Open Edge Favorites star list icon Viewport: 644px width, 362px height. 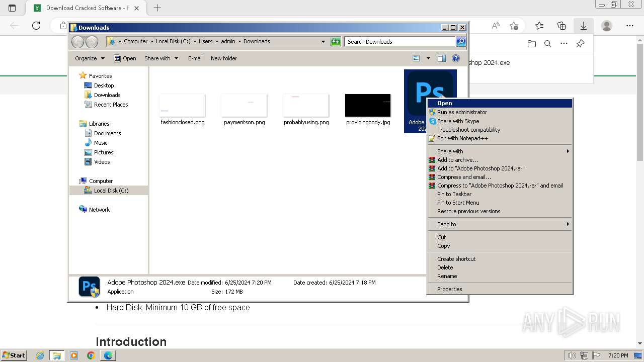point(539,26)
